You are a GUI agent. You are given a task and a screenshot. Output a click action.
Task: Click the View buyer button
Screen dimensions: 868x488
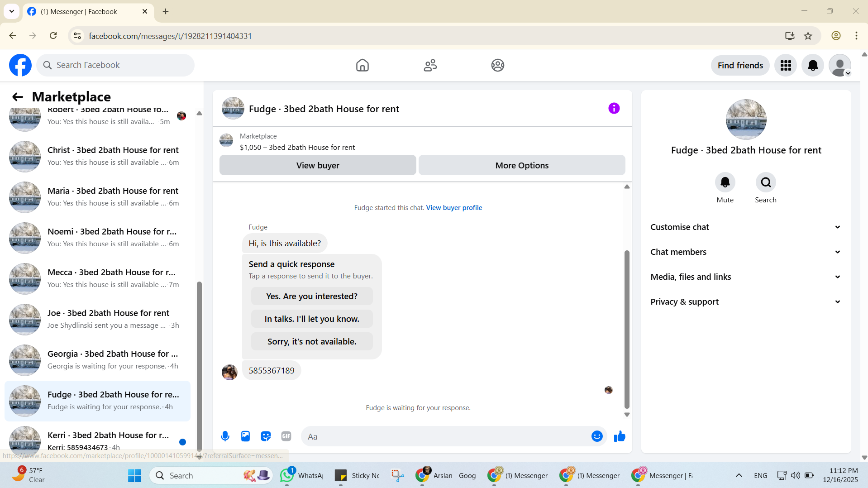point(318,165)
